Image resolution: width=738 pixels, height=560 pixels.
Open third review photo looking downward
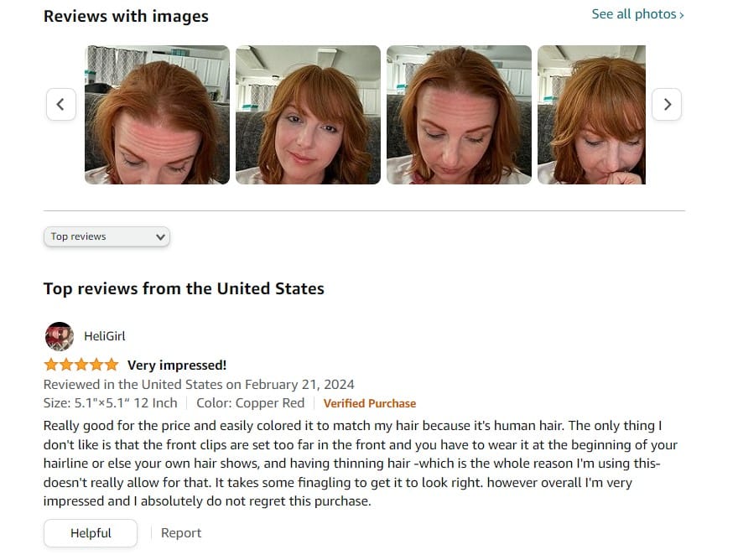pos(459,114)
